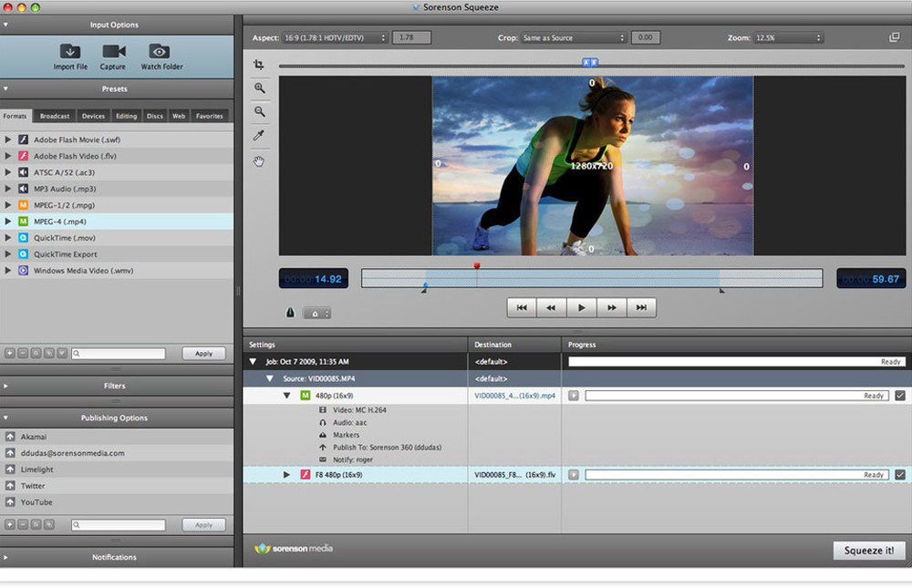
Task: Switch to the Editing presets tab
Action: point(126,116)
